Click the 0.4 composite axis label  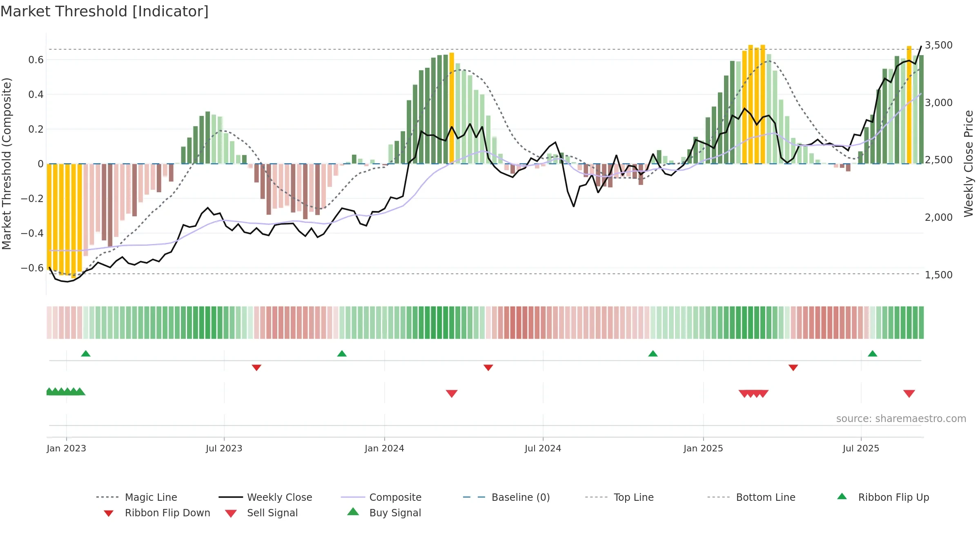pyautogui.click(x=36, y=94)
